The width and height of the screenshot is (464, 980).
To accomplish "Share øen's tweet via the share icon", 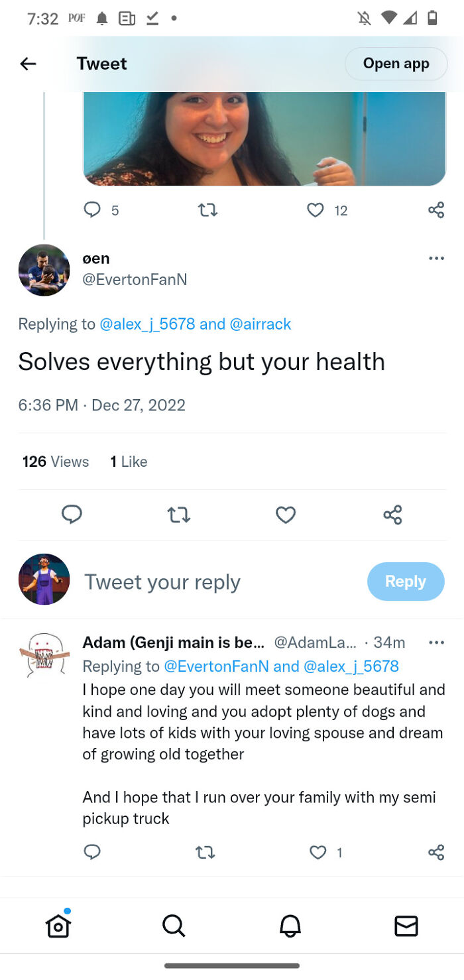I will (x=392, y=515).
